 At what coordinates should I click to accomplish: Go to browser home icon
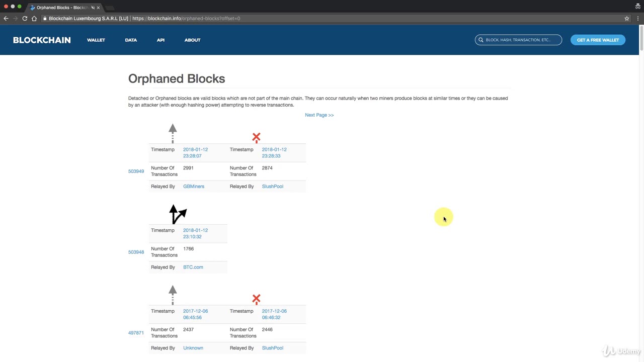point(34,19)
